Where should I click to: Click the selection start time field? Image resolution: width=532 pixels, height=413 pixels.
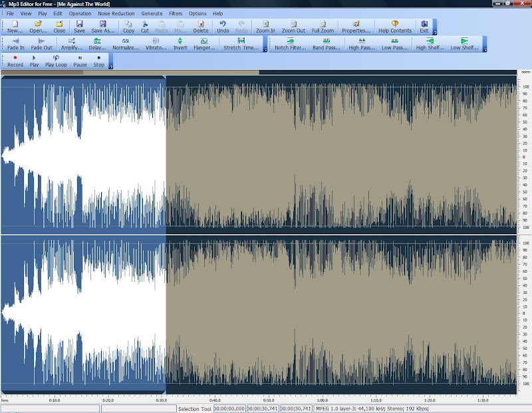tap(229, 408)
